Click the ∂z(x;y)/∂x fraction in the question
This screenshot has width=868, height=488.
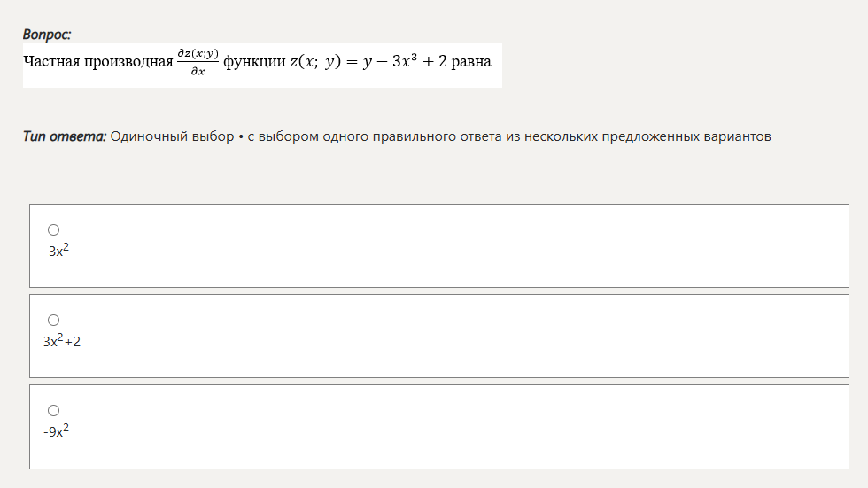(198, 61)
